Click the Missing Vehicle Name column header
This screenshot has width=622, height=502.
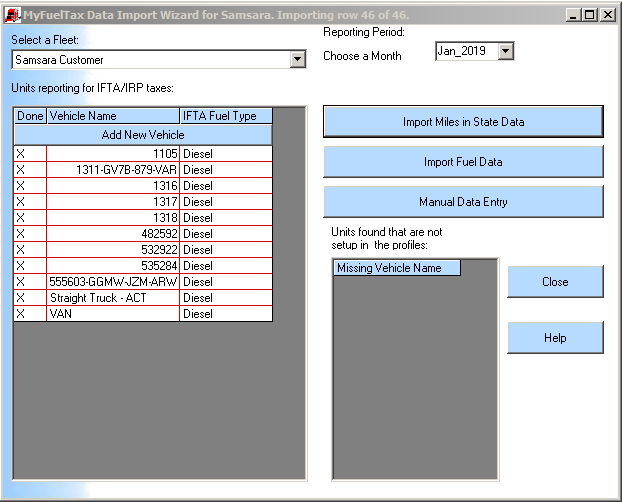(397, 268)
